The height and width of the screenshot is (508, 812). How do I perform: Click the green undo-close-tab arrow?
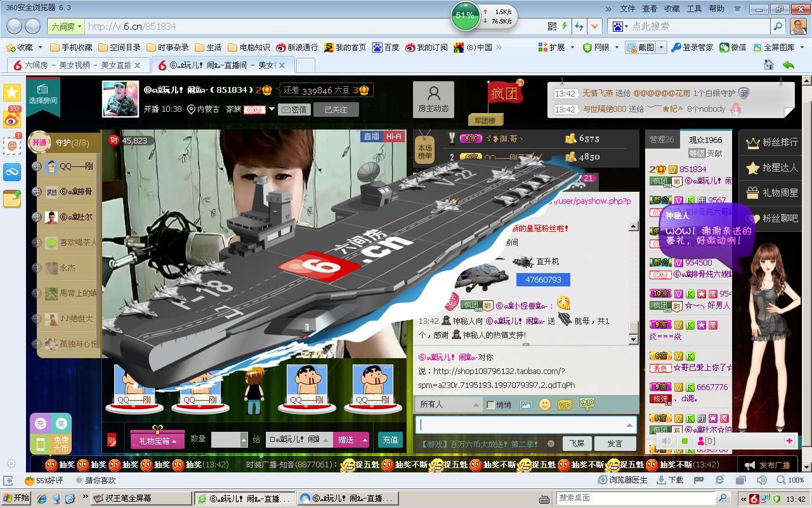(789, 64)
